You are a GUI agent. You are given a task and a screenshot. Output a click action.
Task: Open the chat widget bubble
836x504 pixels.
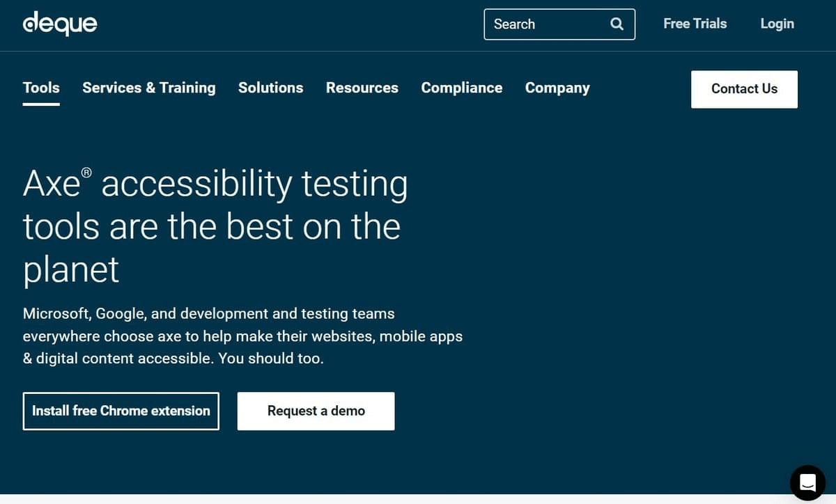click(807, 482)
